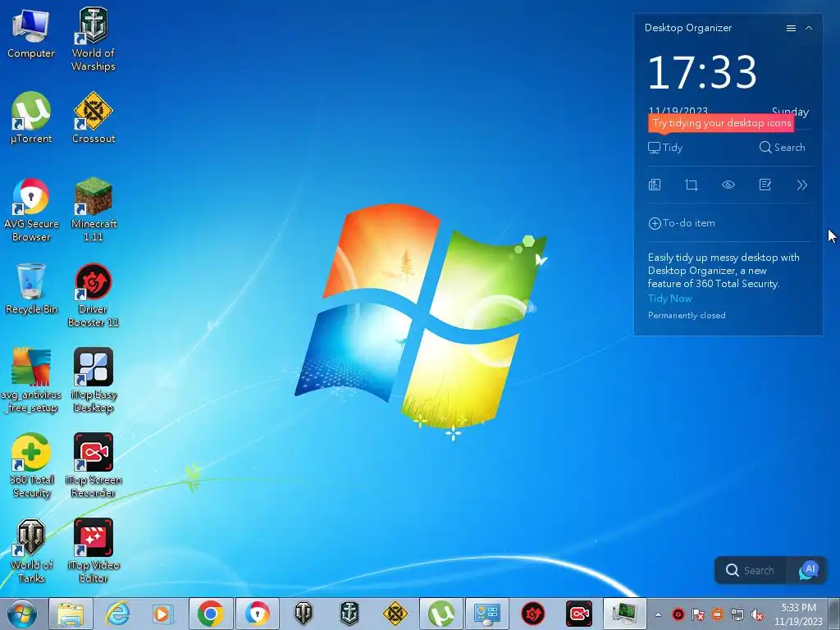Open Windows Explorer from the taskbar
840x630 pixels.
point(71,614)
